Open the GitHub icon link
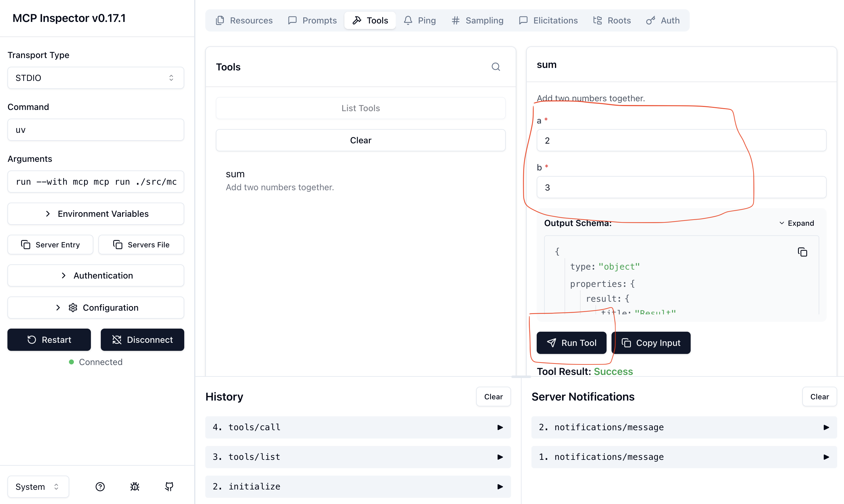This screenshot has width=844, height=504. click(x=169, y=487)
